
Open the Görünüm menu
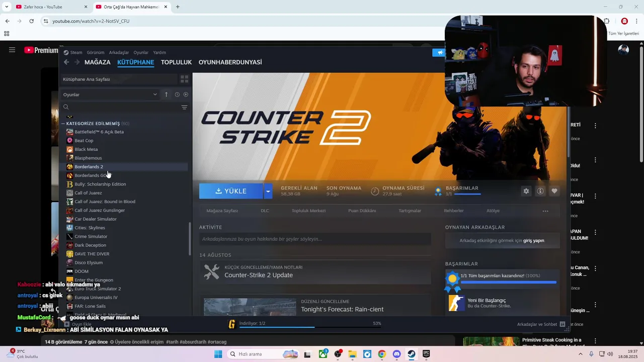(x=96, y=52)
